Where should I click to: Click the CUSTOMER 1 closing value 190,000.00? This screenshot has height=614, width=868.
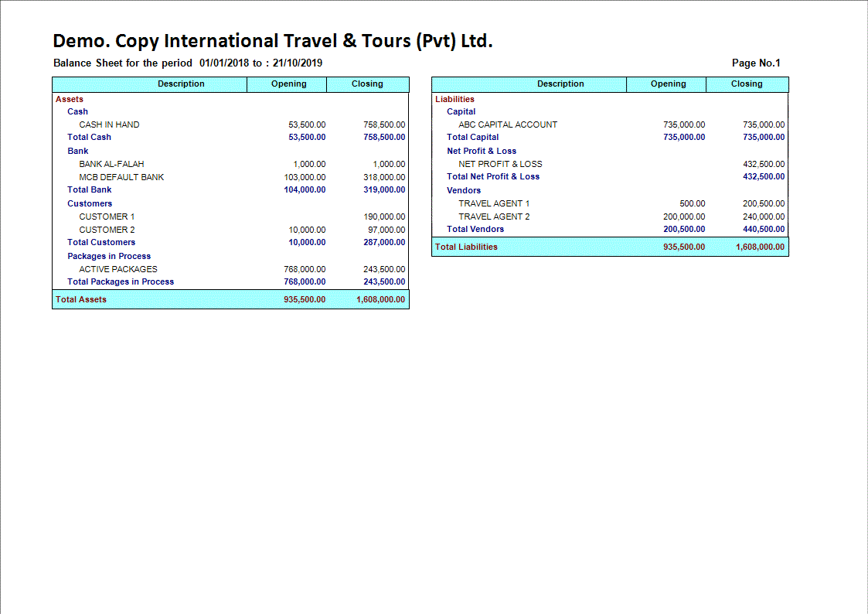[384, 217]
